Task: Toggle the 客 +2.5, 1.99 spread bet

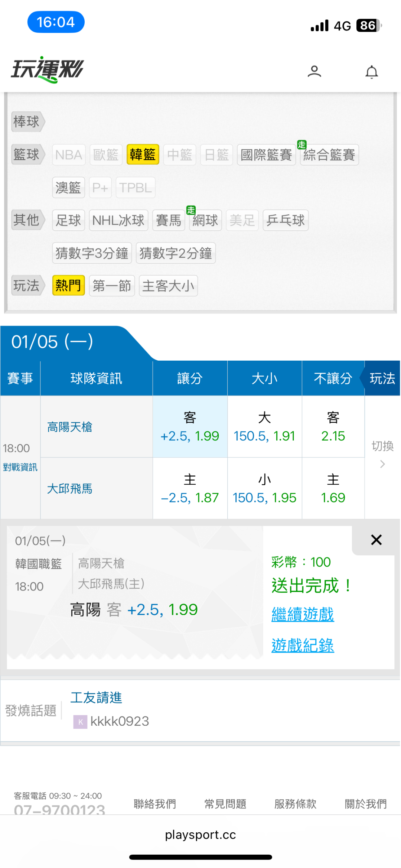Action: 190,427
